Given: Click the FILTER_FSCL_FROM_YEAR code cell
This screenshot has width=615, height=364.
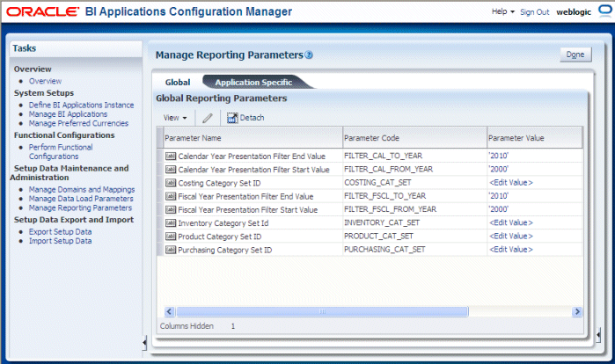Looking at the screenshot, I should pyautogui.click(x=415, y=209).
